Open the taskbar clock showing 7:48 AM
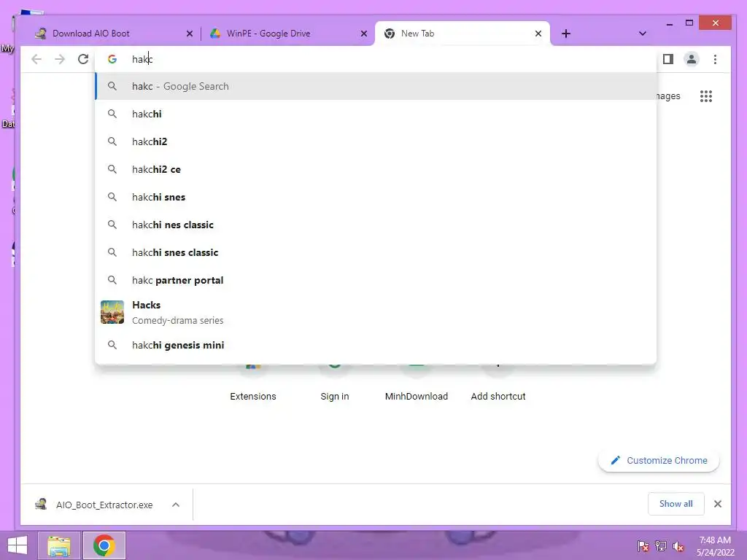The width and height of the screenshot is (747, 560). 715,546
